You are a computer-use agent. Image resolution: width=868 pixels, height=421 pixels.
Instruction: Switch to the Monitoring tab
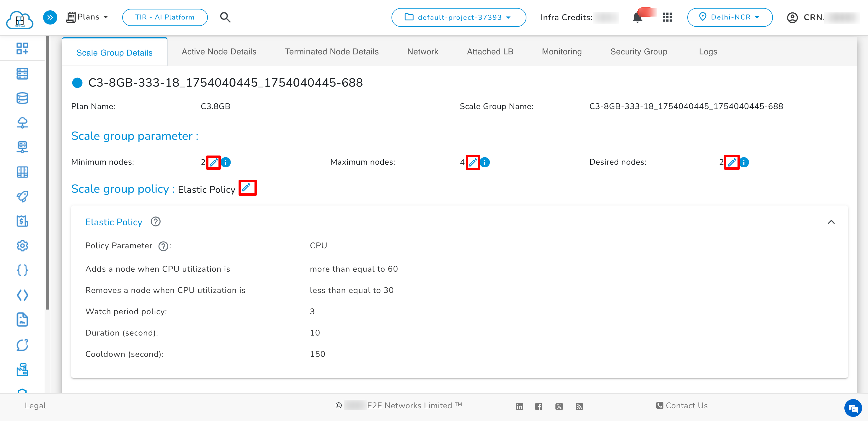561,52
